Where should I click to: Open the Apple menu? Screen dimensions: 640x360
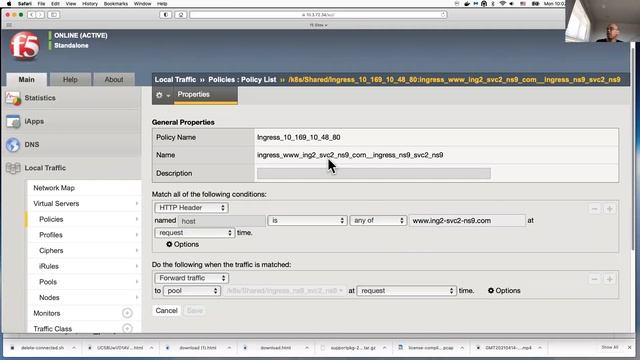coord(9,4)
